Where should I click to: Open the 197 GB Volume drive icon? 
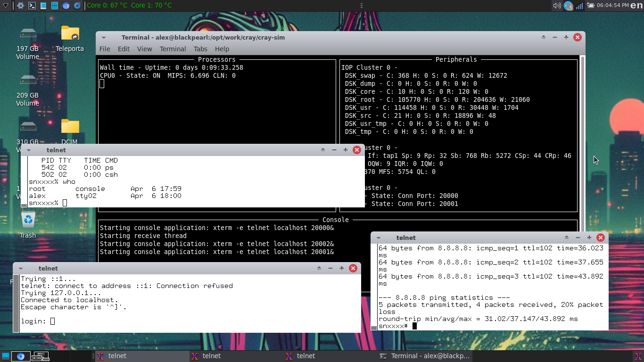28,38
